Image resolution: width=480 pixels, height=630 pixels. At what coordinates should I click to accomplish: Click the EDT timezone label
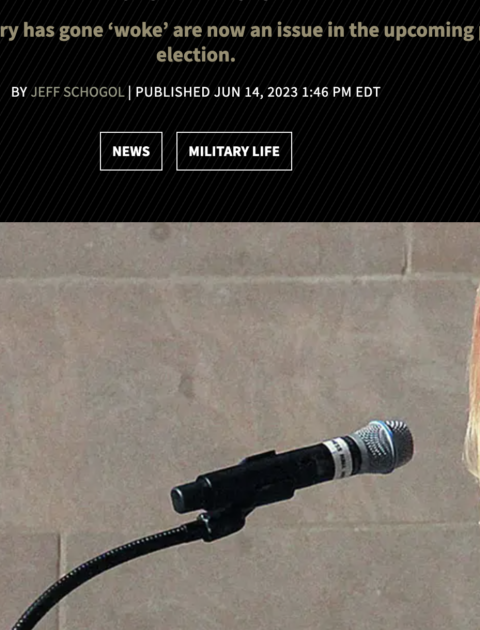(368, 92)
